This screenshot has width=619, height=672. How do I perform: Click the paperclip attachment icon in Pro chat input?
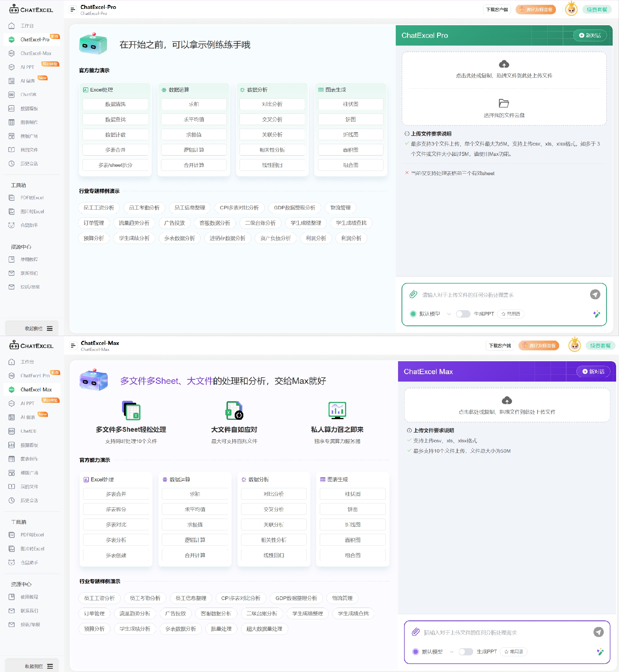(413, 295)
